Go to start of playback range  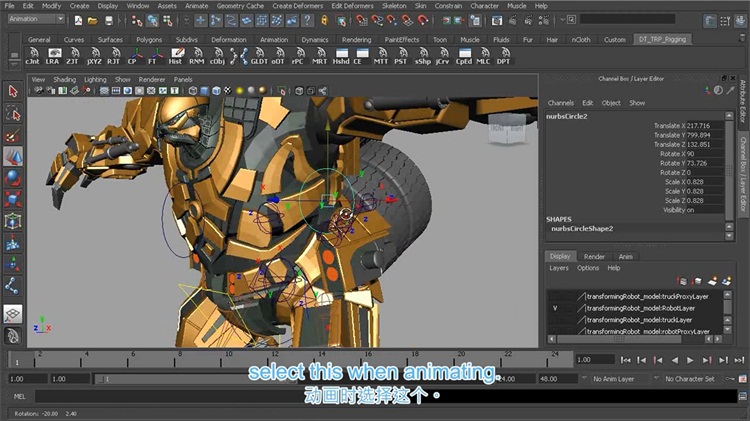click(x=625, y=360)
